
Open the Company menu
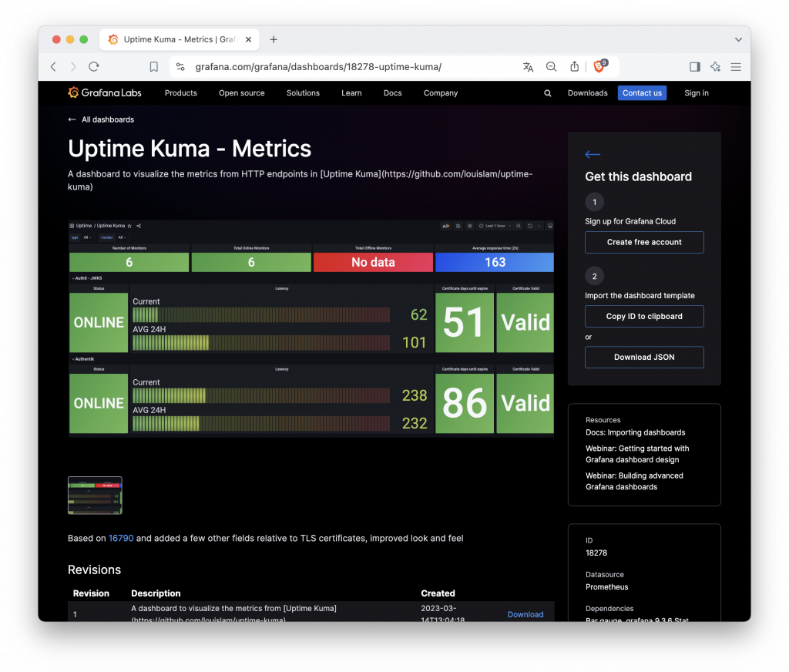click(x=441, y=93)
